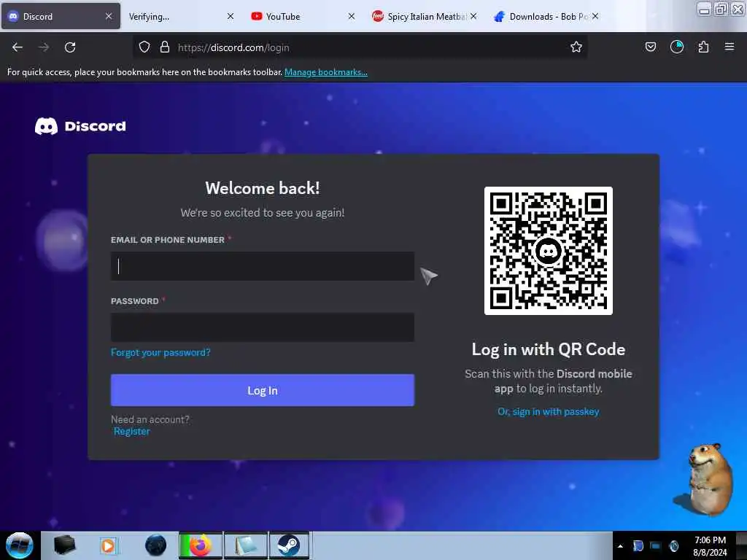This screenshot has width=747, height=560.
Task: Open the Spicy Italian Meatball tab
Action: [x=426, y=17]
